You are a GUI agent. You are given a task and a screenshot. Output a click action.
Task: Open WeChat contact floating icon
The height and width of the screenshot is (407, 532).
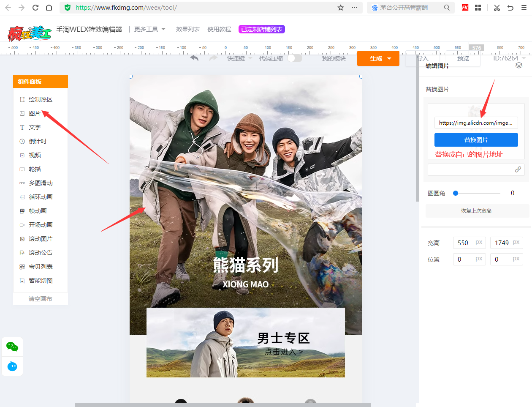(12, 347)
